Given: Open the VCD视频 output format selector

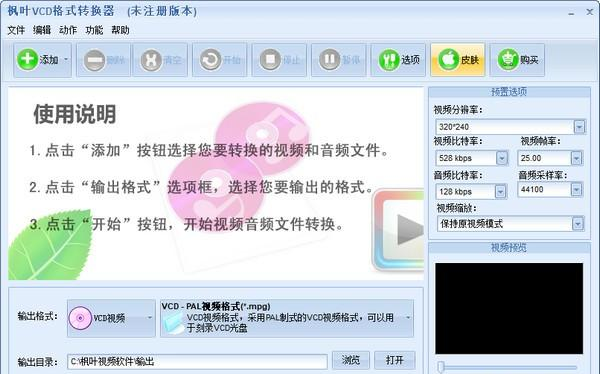Looking at the screenshot, I should tap(111, 318).
